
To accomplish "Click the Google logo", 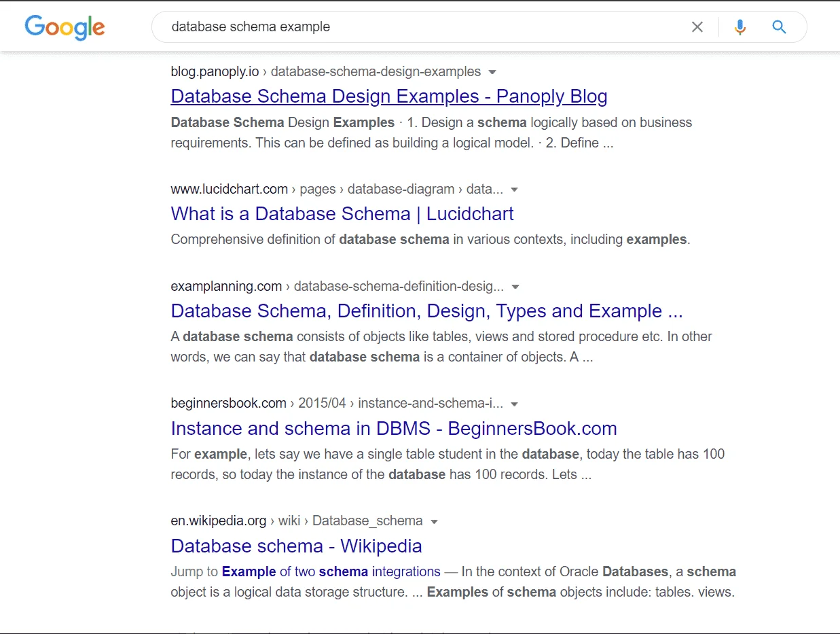I will (65, 27).
